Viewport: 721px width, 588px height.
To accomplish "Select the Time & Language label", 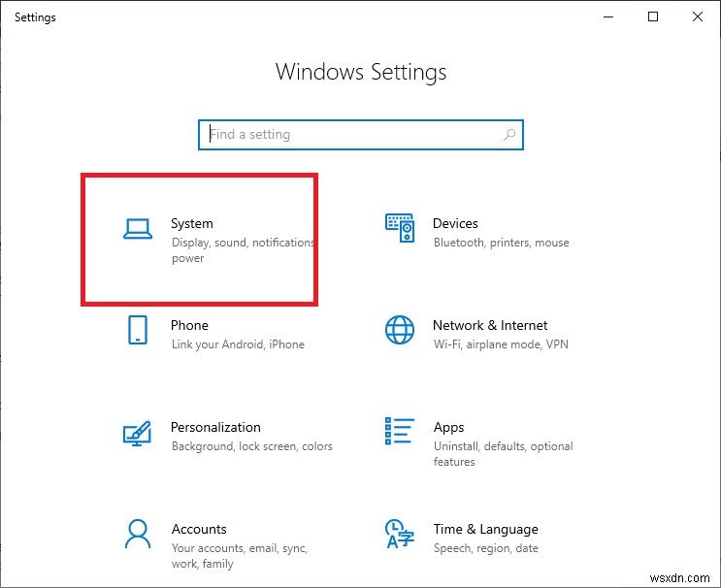I will click(485, 530).
